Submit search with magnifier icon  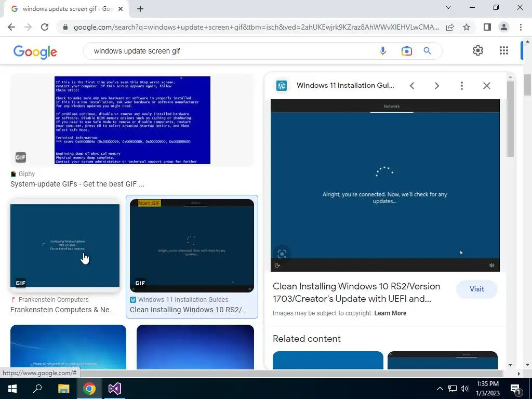pos(427,51)
